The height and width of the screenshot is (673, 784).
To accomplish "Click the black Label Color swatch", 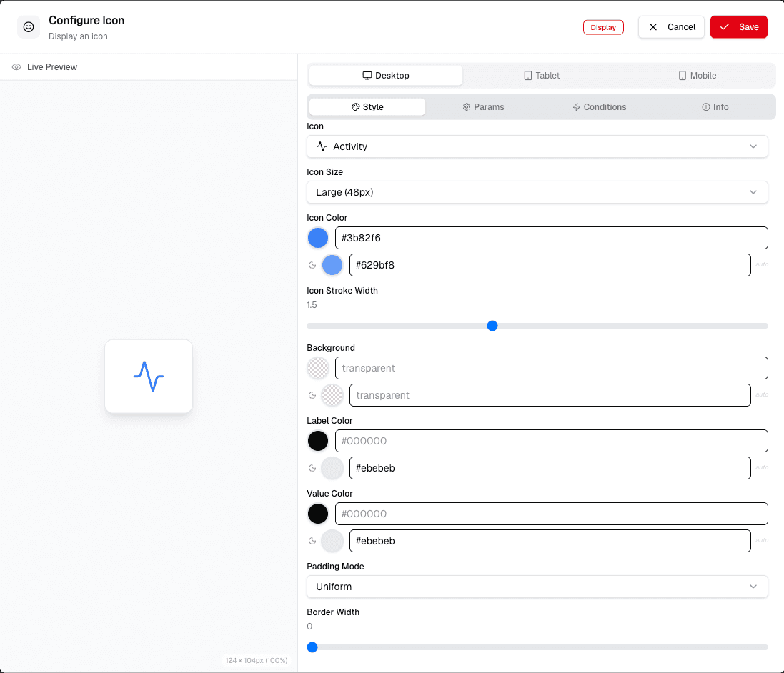I will pos(318,441).
